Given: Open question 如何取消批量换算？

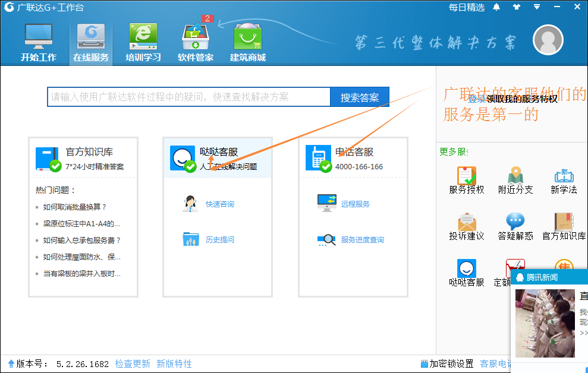Looking at the screenshot, I should pos(75,207).
